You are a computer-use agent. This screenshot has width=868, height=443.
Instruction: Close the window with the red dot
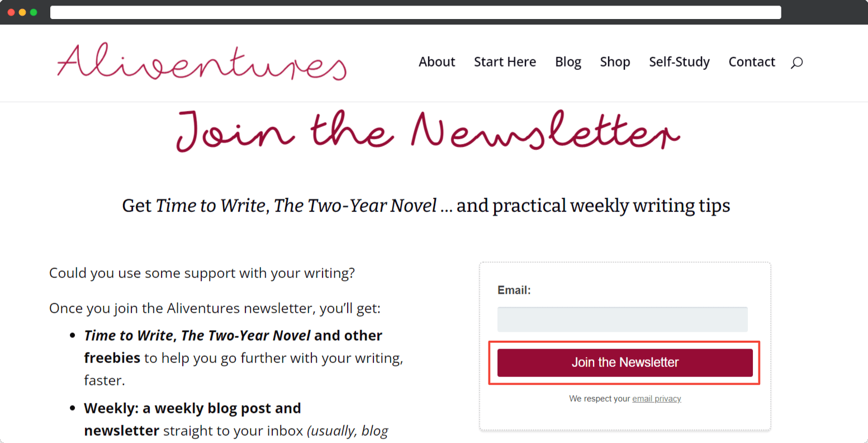[x=11, y=12]
